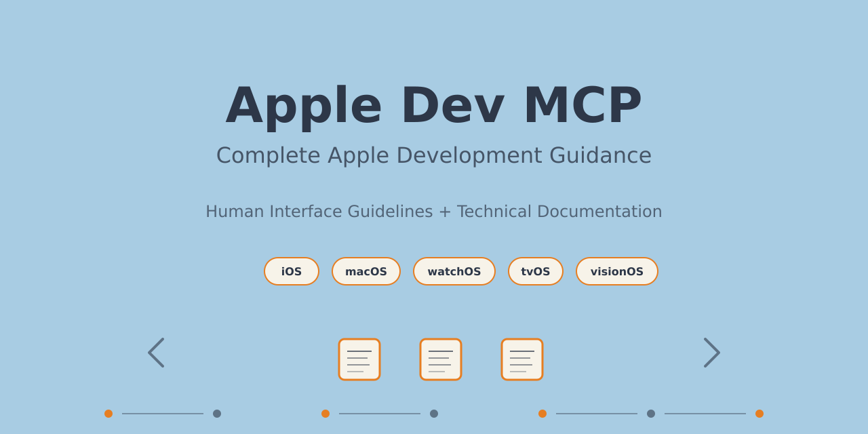Click the Complete Apple Development Guidance subtitle
868x434 pixels.
click(x=433, y=155)
